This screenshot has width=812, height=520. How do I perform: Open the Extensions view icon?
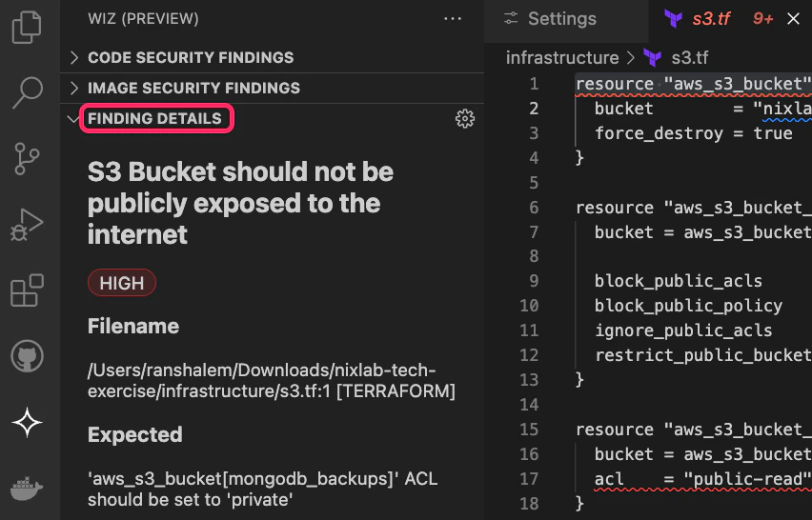[28, 290]
